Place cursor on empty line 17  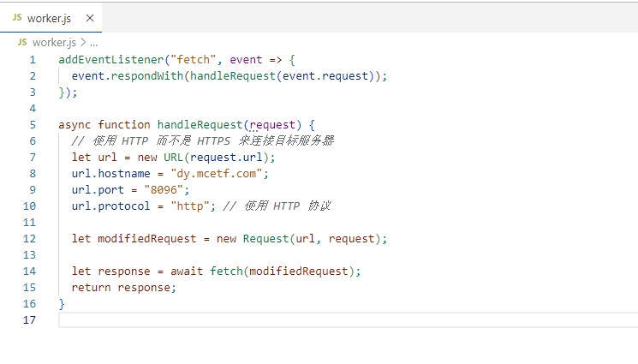(349, 320)
